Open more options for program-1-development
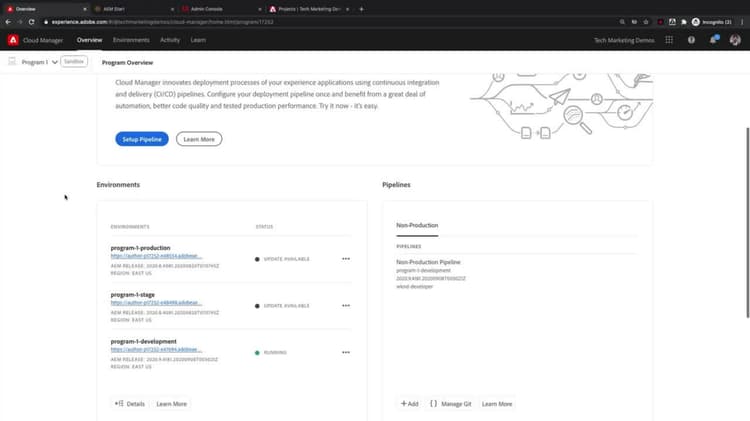This screenshot has height=421, width=750. pyautogui.click(x=346, y=353)
